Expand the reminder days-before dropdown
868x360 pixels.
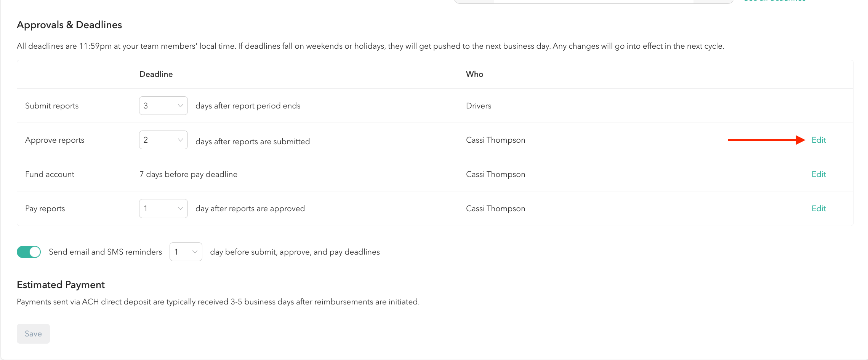[186, 252]
